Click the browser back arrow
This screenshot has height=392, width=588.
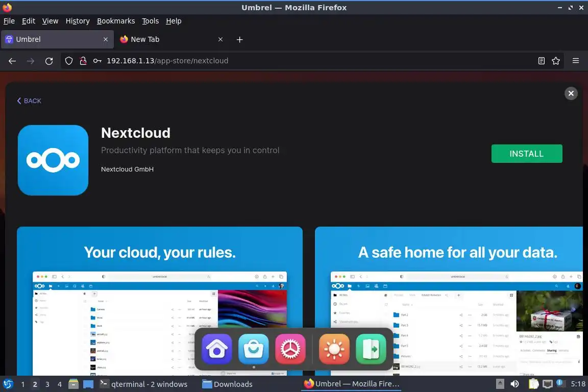pyautogui.click(x=12, y=61)
